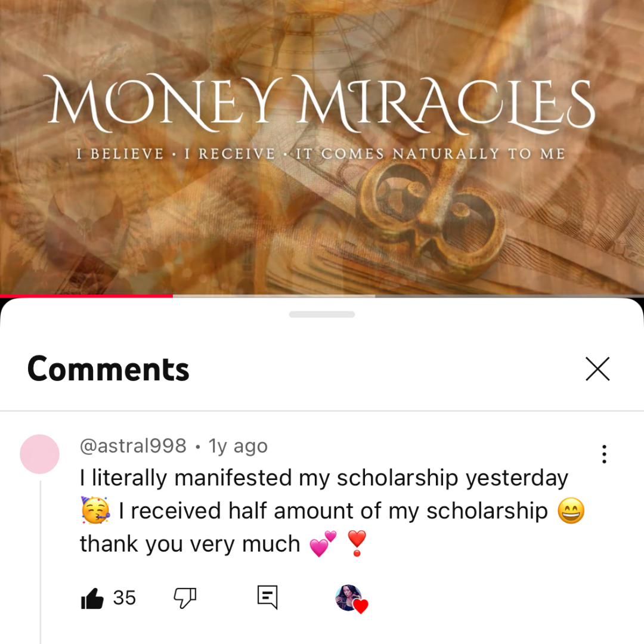Click the like count 35
644x644 pixels.
click(x=125, y=598)
